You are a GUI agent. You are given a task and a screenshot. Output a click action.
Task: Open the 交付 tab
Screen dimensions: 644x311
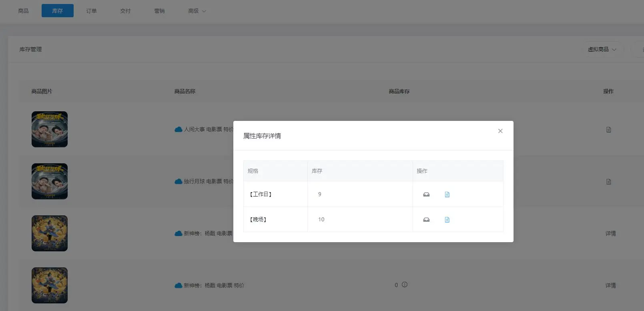pyautogui.click(x=125, y=11)
